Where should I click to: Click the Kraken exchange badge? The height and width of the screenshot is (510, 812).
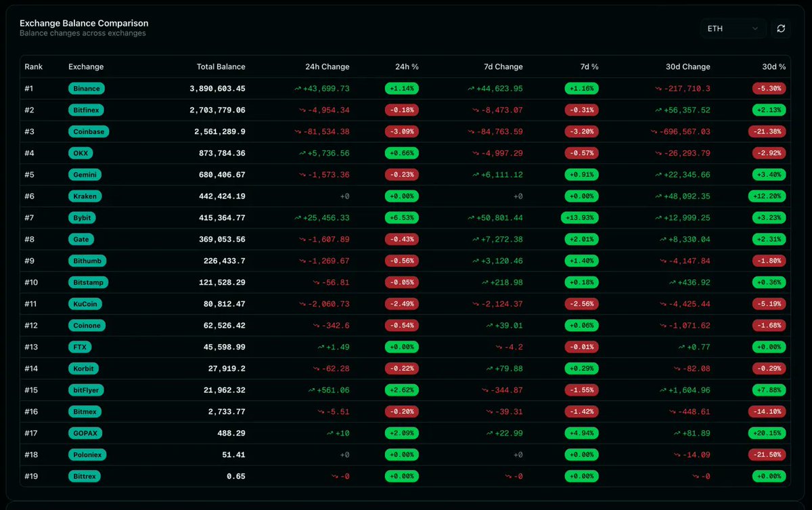[x=85, y=196]
